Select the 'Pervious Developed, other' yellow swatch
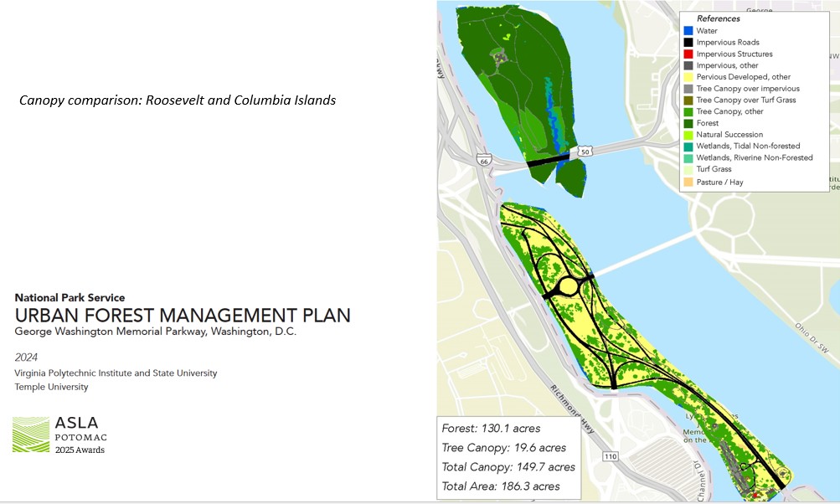 [x=688, y=77]
